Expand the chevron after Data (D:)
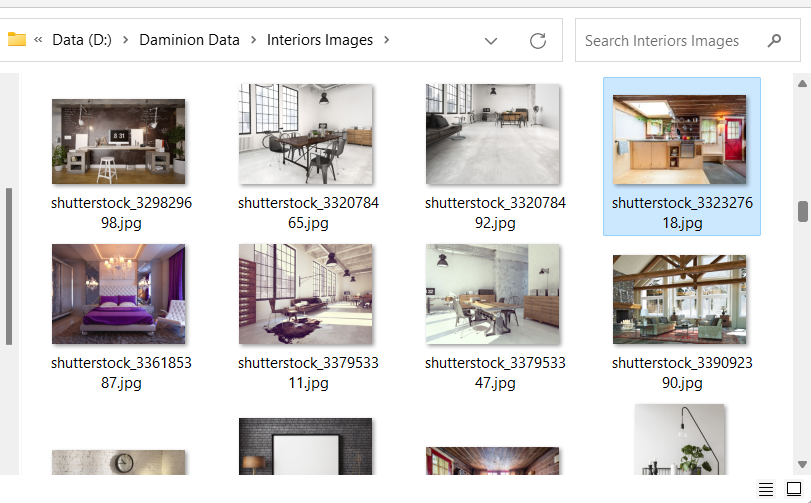Viewport: 811px width, 503px height. (x=125, y=41)
